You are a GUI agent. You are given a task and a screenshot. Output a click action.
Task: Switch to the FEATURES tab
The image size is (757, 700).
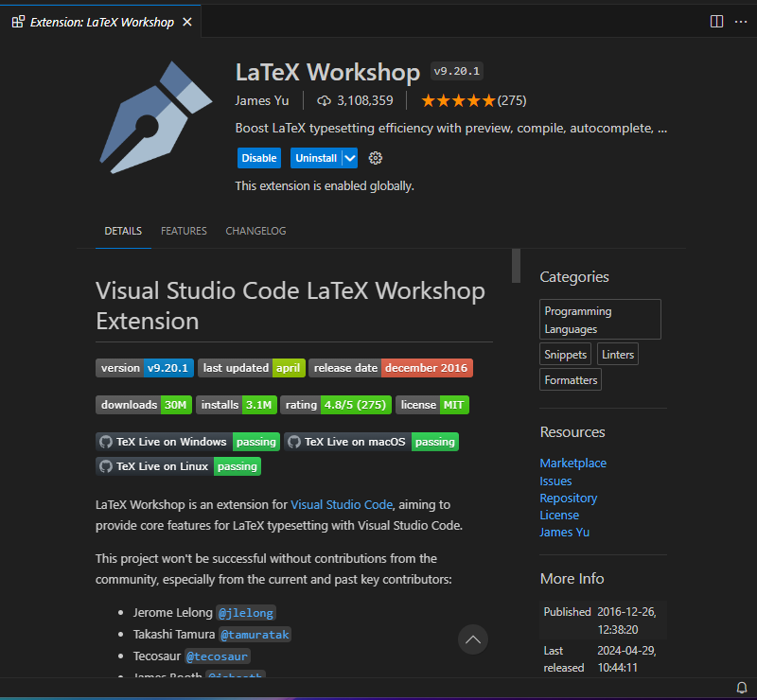click(x=184, y=231)
